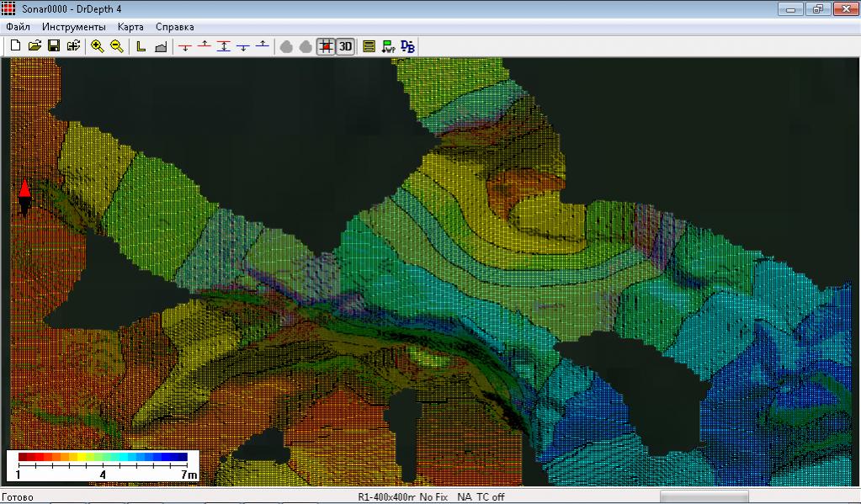Save the map with the floppy disk icon

tap(54, 46)
